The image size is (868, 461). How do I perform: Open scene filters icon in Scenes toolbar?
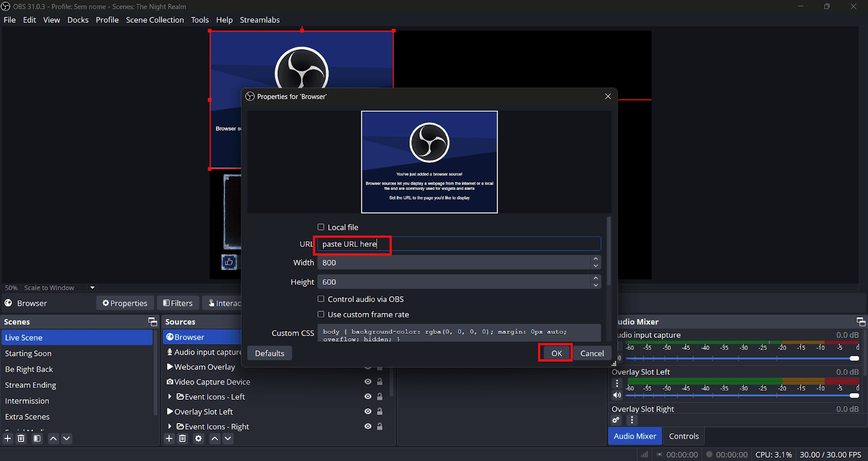pyautogui.click(x=37, y=438)
